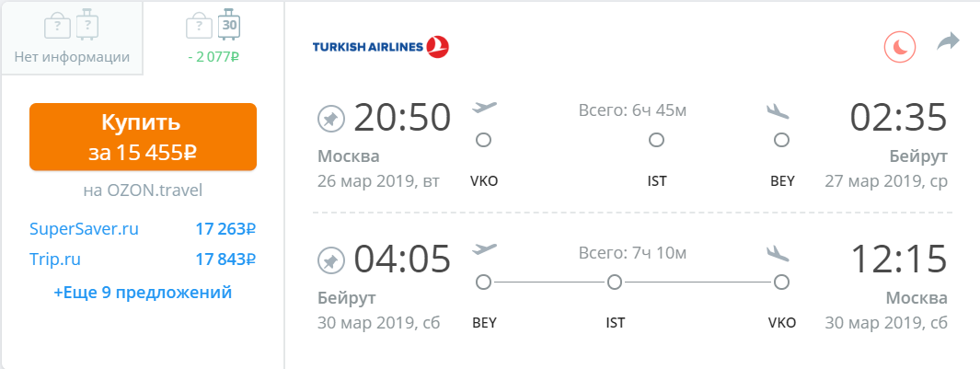This screenshot has width=980, height=369.
Task: Open the Trip.ru offer
Action: click(x=62, y=260)
